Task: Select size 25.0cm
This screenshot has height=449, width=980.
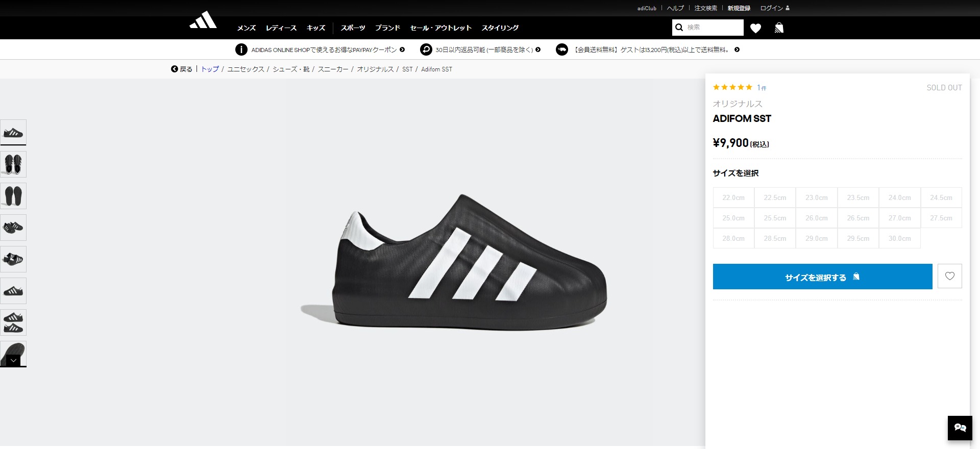Action: (733, 218)
